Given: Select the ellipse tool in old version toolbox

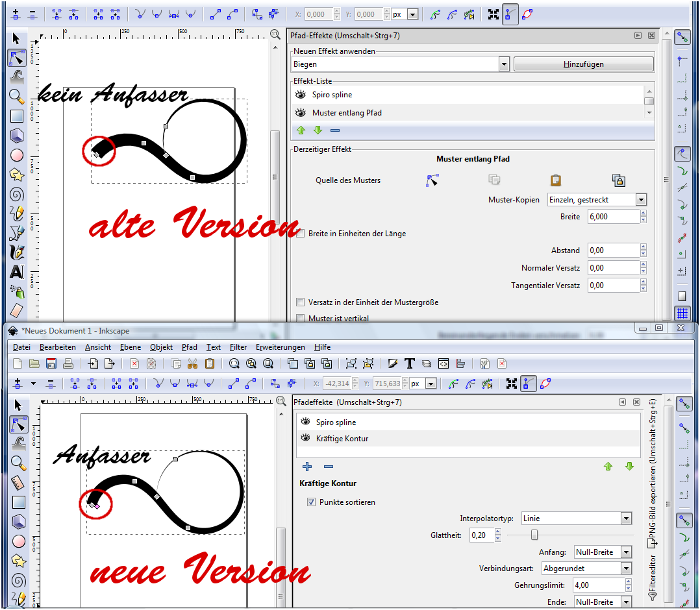Looking at the screenshot, I should [16, 155].
